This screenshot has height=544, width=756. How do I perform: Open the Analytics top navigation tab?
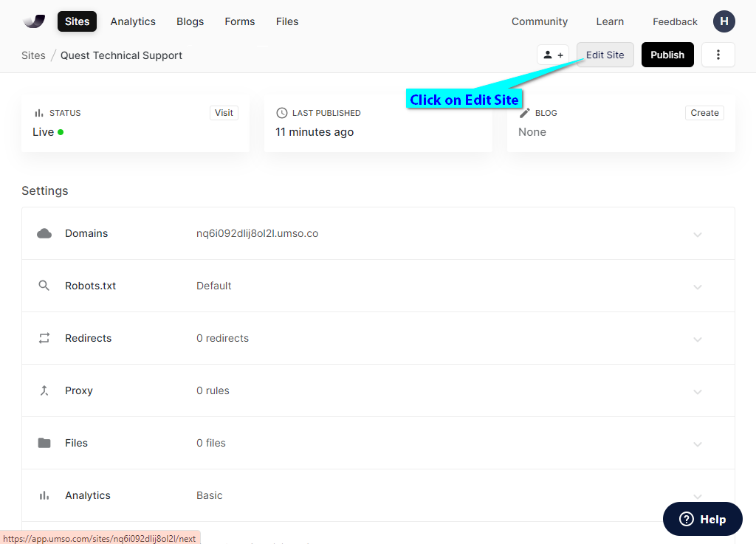(133, 21)
